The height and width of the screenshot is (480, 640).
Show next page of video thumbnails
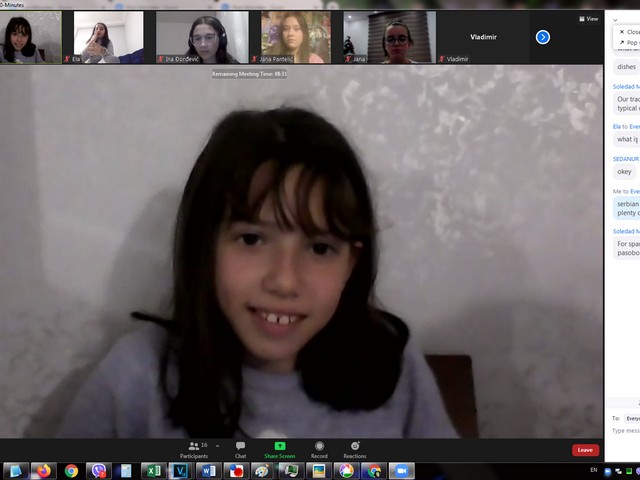pos(542,37)
